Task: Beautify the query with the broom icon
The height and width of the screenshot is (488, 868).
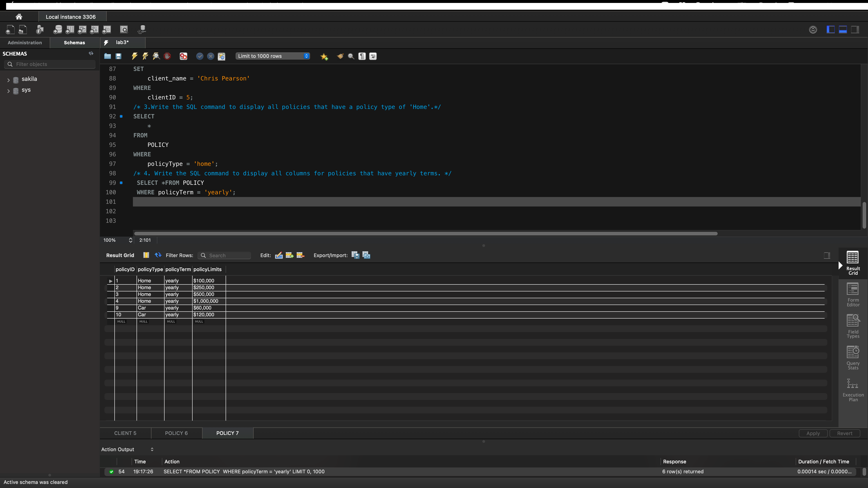Action: pyautogui.click(x=340, y=56)
